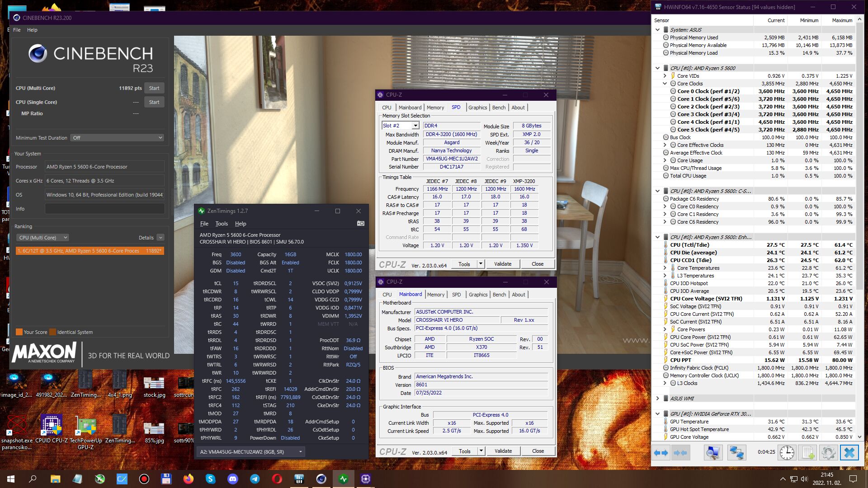Switch to Bench tab in CPU-Z Mainboard window
Viewport: 868px width, 488px height.
(499, 295)
